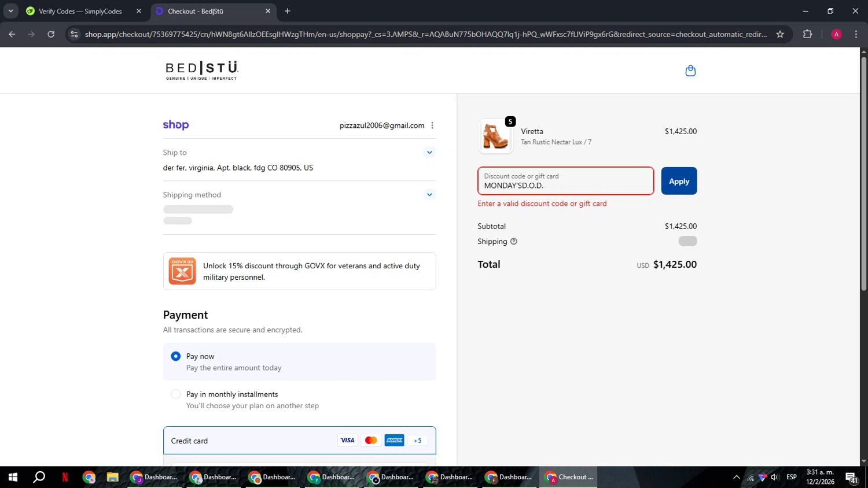The width and height of the screenshot is (868, 488).
Task: Open File Explorer from the taskbar
Action: [x=112, y=477]
